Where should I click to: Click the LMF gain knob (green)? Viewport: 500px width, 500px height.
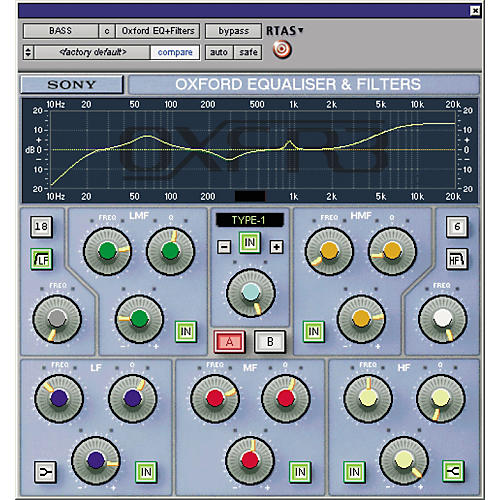coord(139,319)
